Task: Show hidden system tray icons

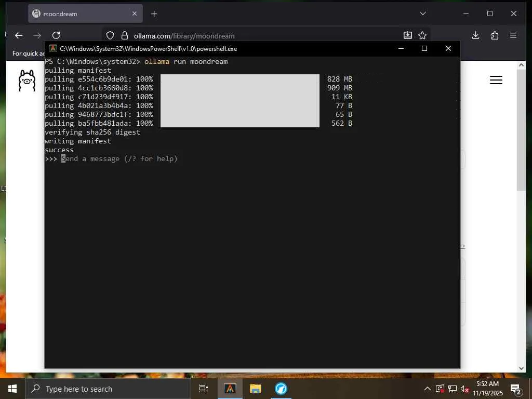Action: coord(428,389)
